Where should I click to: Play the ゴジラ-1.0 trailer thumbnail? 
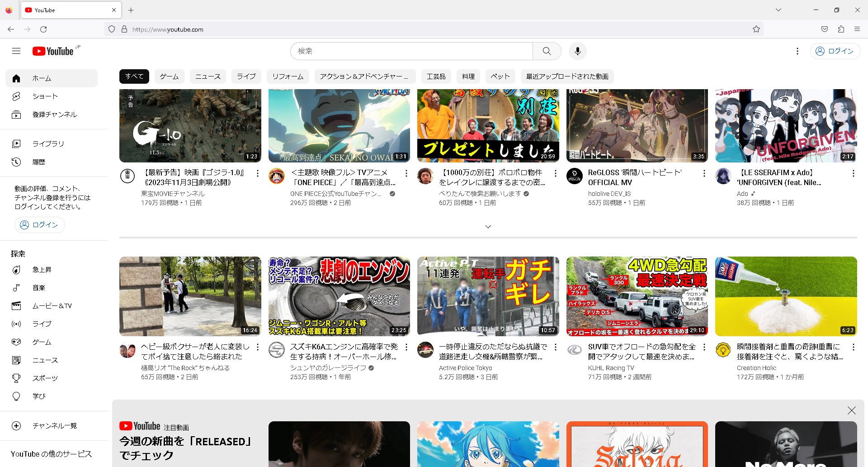(x=190, y=125)
